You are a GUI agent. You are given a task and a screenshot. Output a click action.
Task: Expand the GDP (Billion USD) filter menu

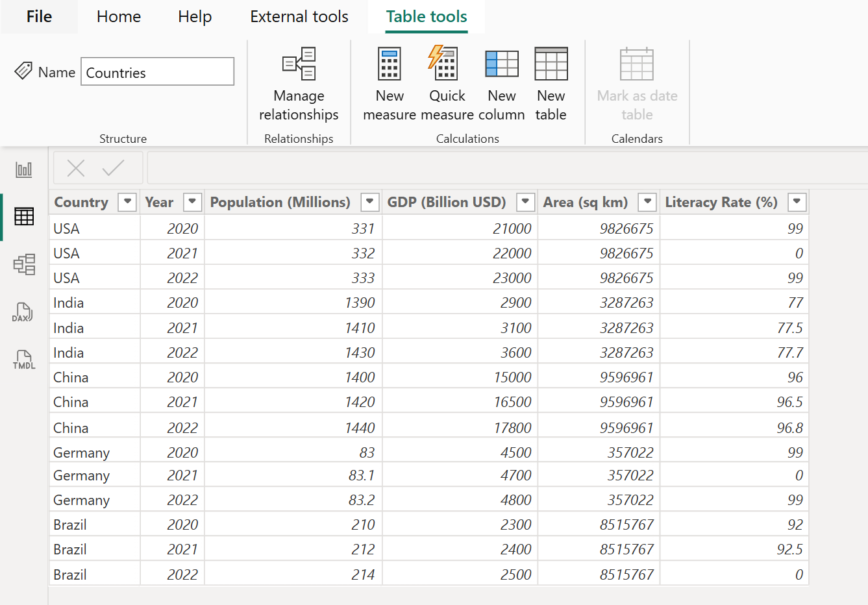525,202
